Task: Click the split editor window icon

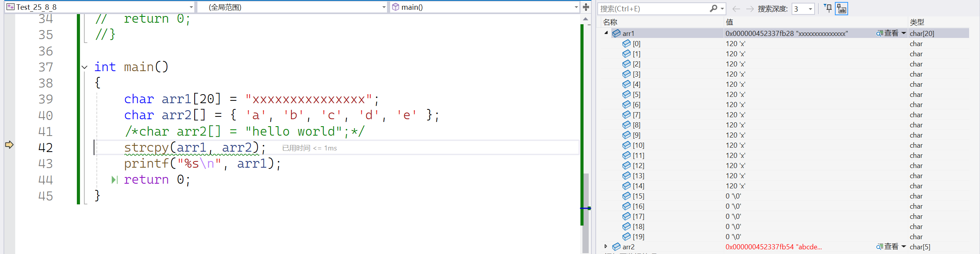Action: coord(586,7)
